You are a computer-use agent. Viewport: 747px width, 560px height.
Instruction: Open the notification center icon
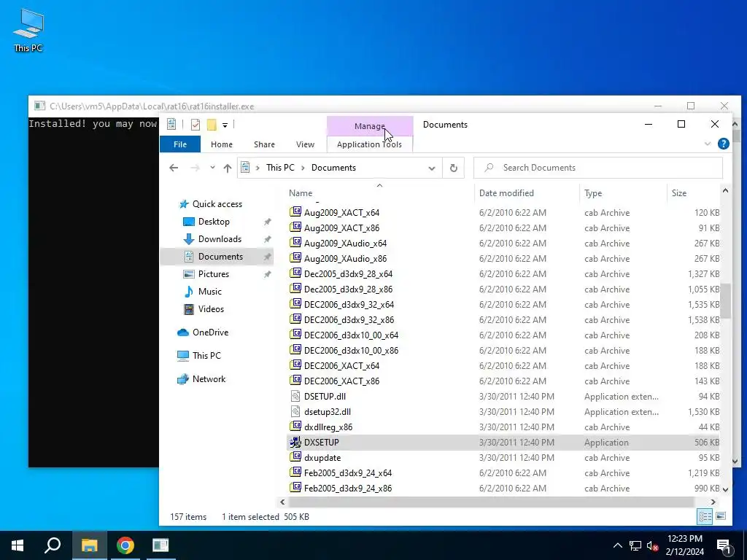[724, 545]
